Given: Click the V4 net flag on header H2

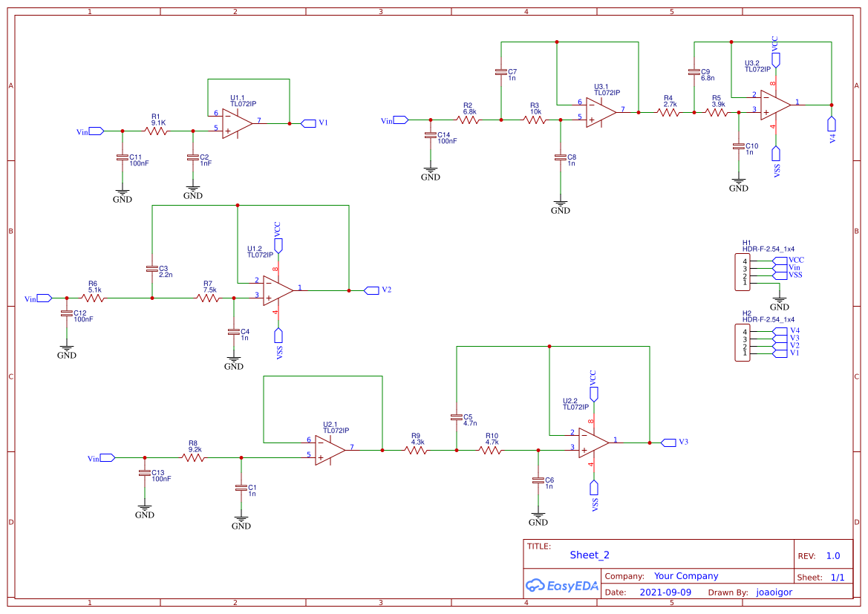Looking at the screenshot, I should (x=780, y=331).
